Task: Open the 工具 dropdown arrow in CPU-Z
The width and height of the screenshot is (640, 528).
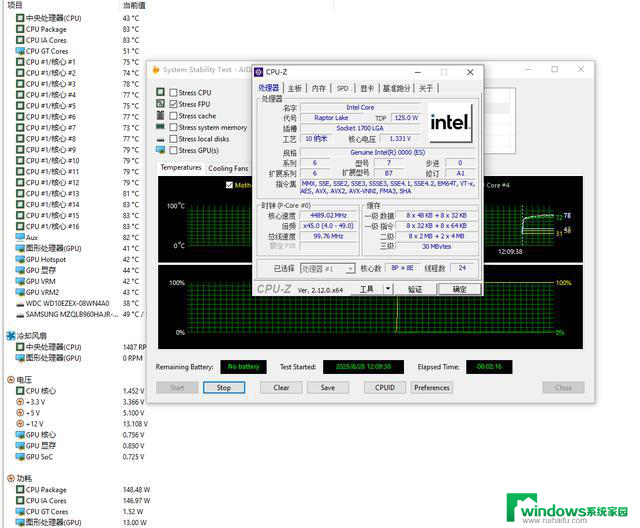Action: (x=387, y=289)
